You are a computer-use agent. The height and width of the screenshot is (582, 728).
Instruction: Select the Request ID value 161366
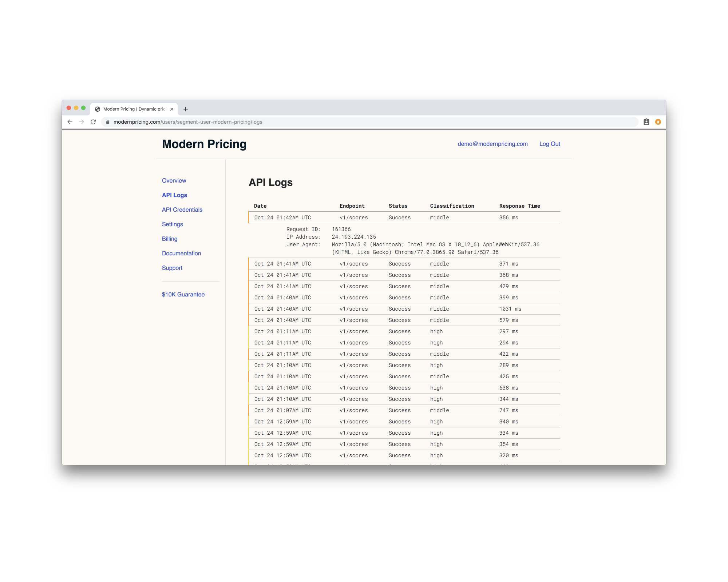(341, 229)
